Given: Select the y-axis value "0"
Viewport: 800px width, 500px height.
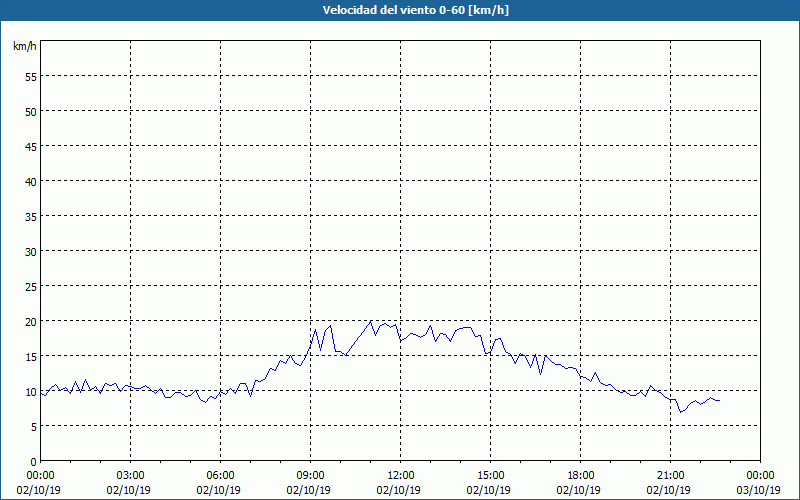Looking at the screenshot, I should [x=34, y=461].
